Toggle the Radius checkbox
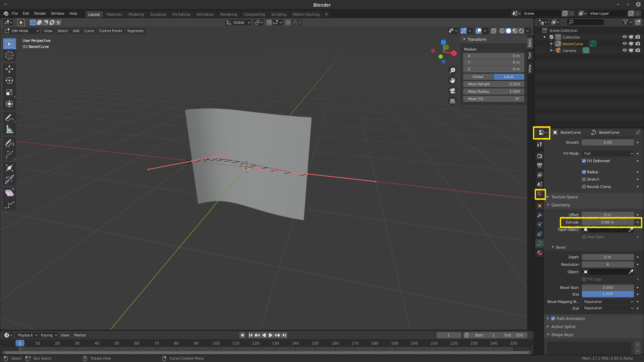This screenshot has height=362, width=644. pyautogui.click(x=584, y=172)
